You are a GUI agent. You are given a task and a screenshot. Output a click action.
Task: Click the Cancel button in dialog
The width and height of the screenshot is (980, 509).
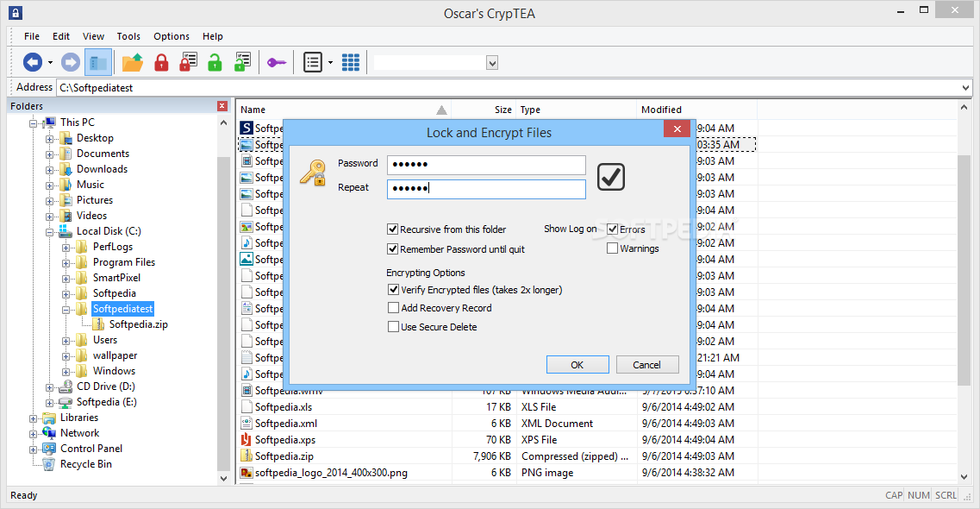coord(647,365)
